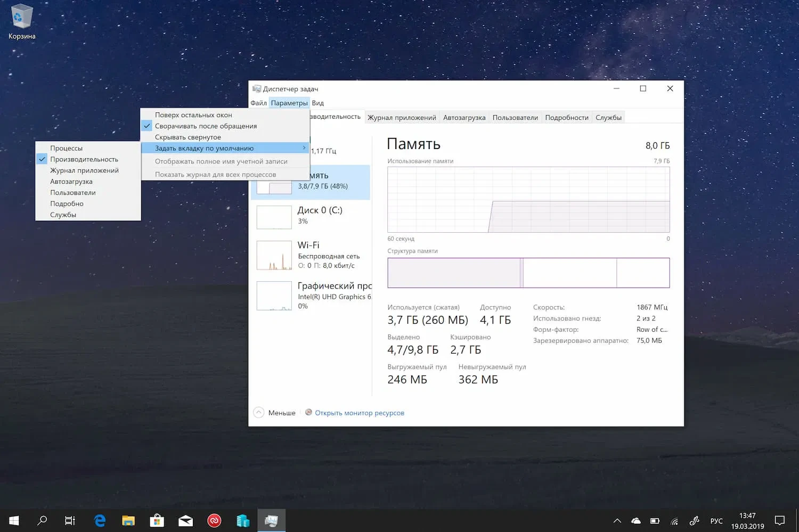Open taskbar search magnifier icon
The height and width of the screenshot is (532, 799).
click(42, 520)
